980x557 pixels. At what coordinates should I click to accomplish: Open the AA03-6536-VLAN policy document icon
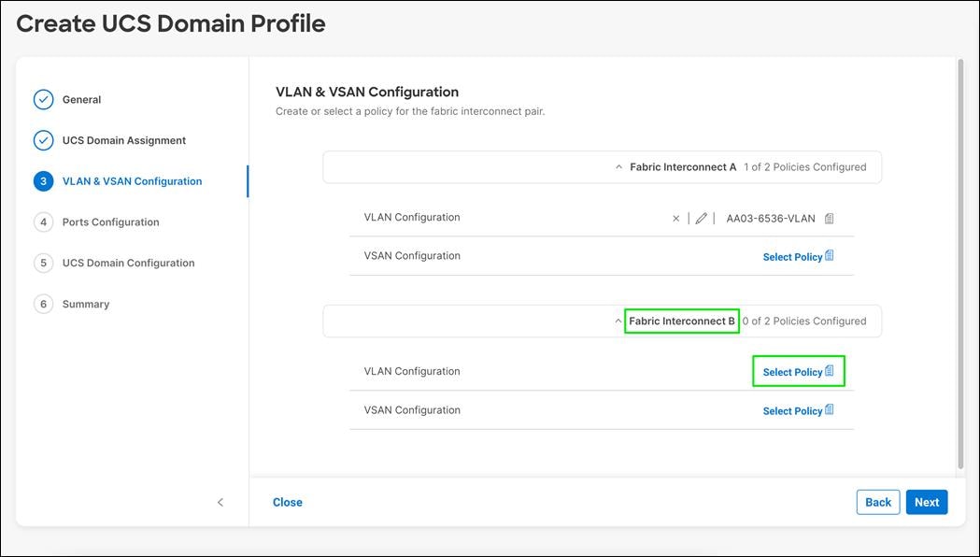click(829, 217)
